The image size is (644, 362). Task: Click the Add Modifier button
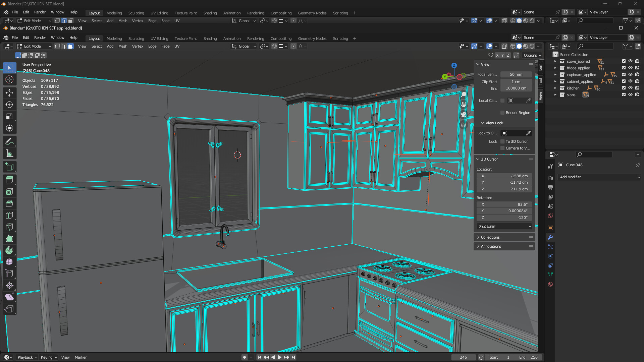[599, 177]
